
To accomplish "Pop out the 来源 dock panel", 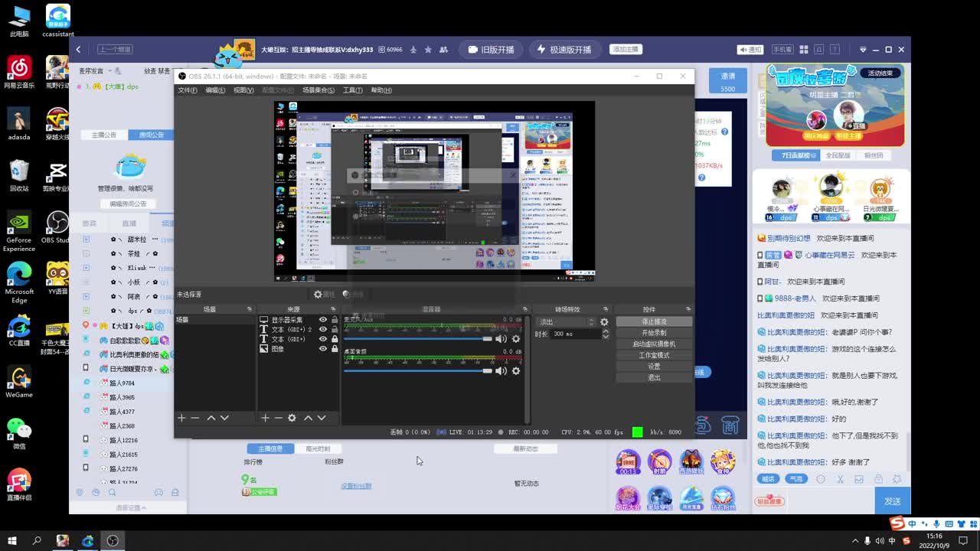I will pyautogui.click(x=333, y=309).
